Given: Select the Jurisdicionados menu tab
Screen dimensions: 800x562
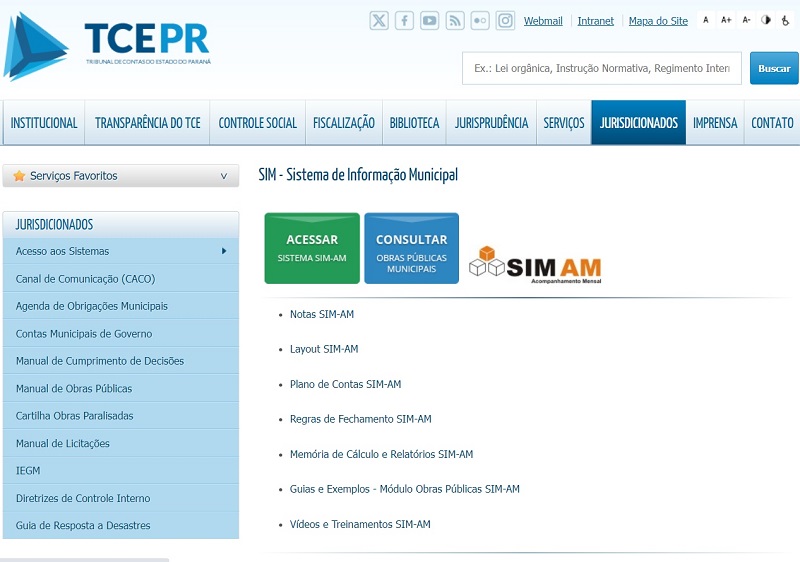Looking at the screenshot, I should click(x=639, y=123).
